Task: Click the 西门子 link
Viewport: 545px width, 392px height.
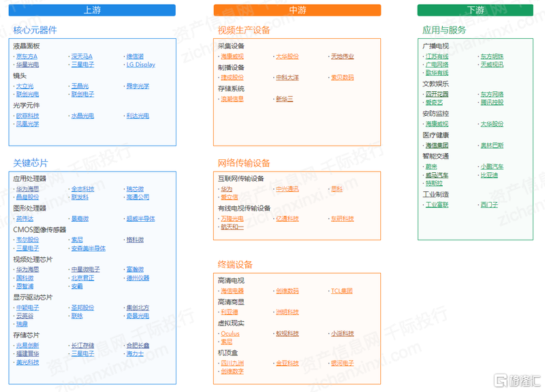Action: 489,205
